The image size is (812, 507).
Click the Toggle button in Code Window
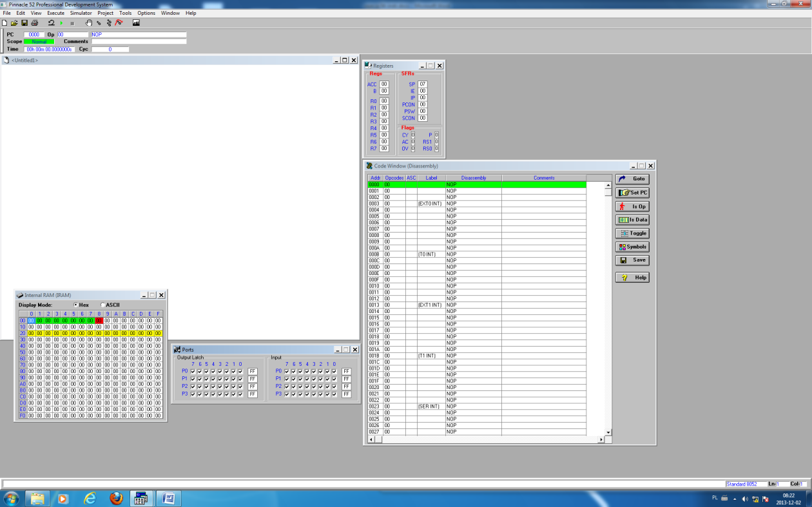[x=632, y=233]
